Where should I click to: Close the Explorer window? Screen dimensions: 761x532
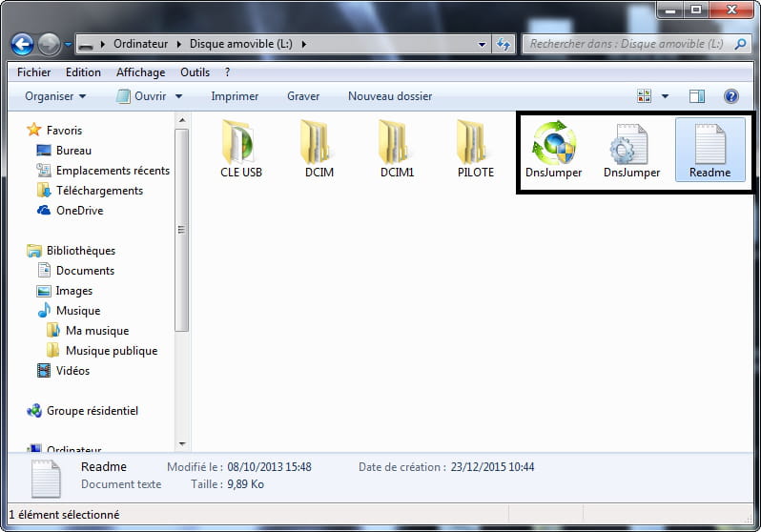[x=731, y=10]
